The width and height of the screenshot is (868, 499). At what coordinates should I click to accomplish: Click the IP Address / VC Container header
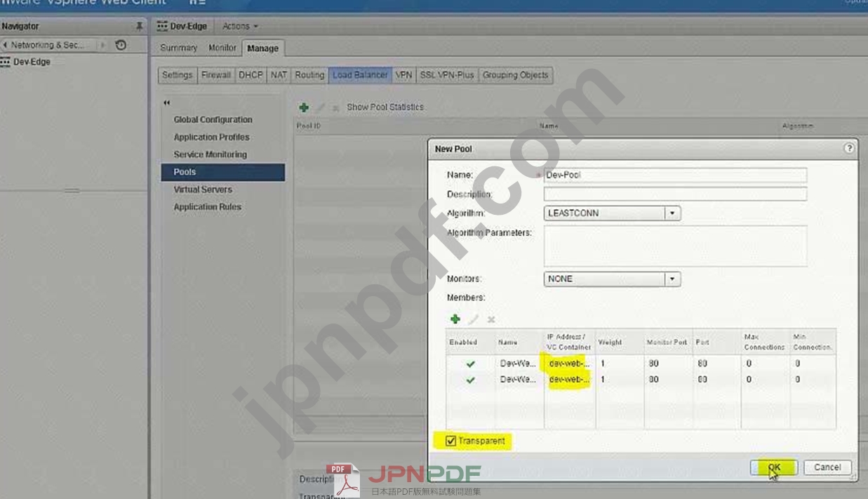(569, 342)
